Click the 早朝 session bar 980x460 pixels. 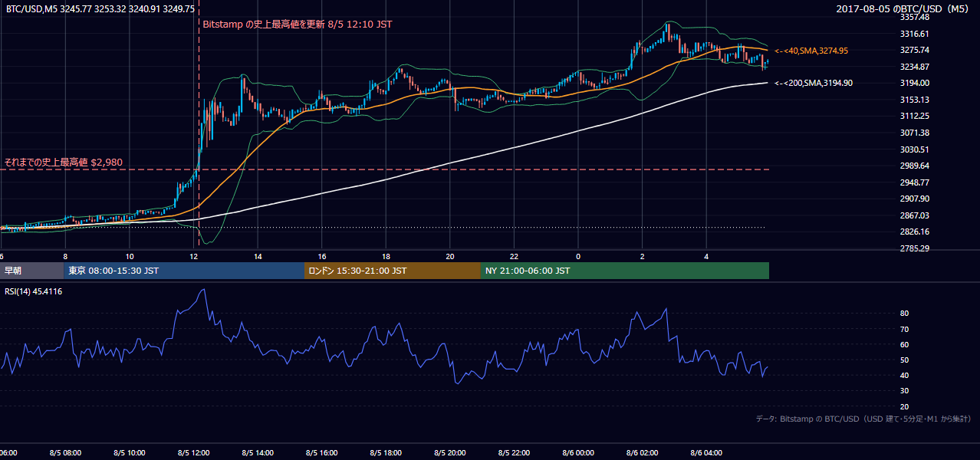point(32,271)
